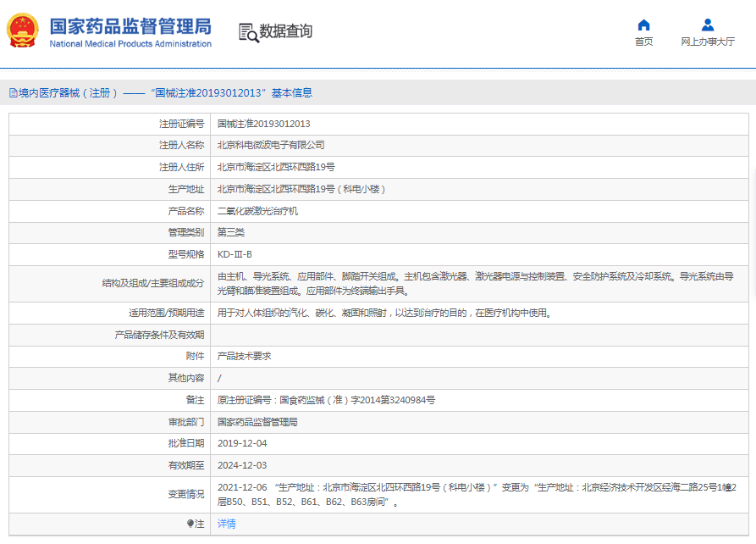The width and height of the screenshot is (756, 544).
Task: Click the National Medical Products Administration subtitle
Action: (x=130, y=44)
